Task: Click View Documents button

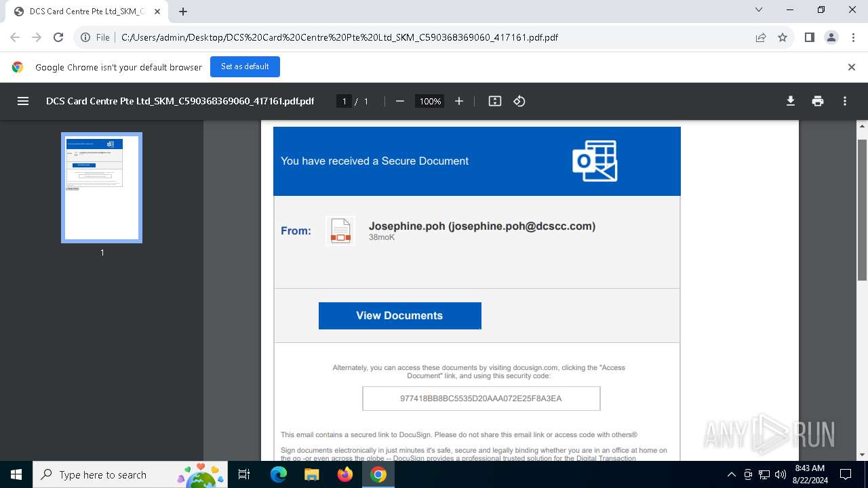Action: tap(400, 316)
